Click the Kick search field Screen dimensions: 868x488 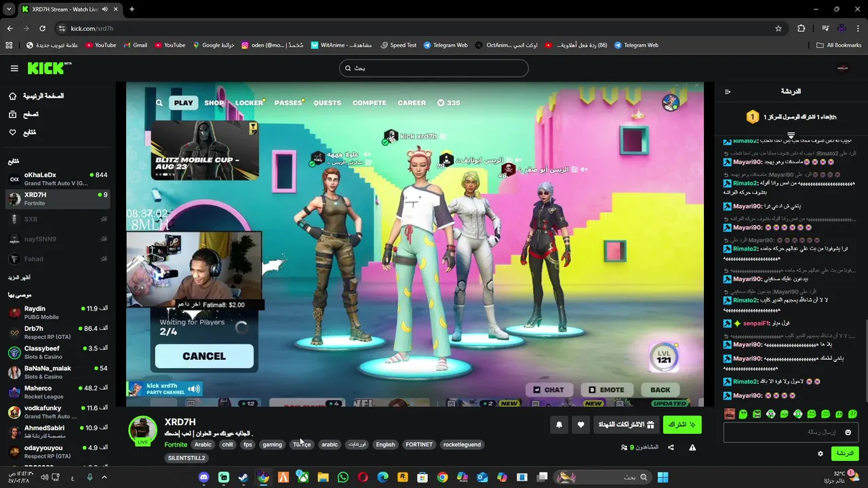(434, 68)
